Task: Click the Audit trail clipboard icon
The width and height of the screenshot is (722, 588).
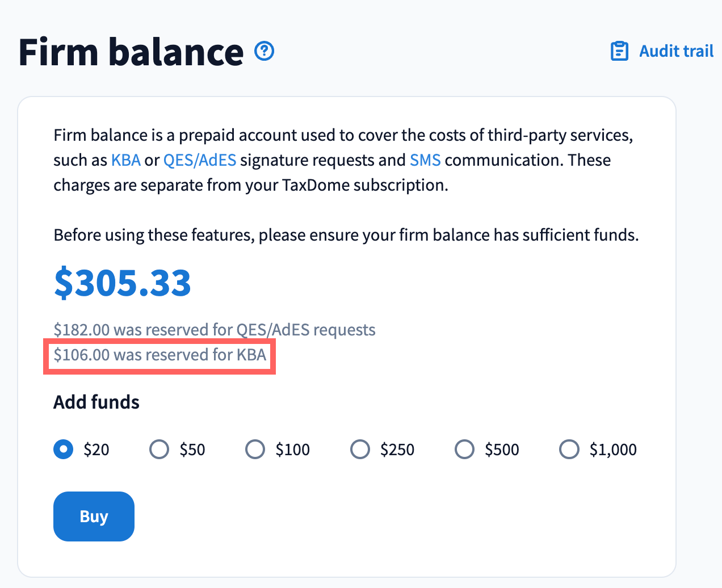Action: pyautogui.click(x=619, y=51)
